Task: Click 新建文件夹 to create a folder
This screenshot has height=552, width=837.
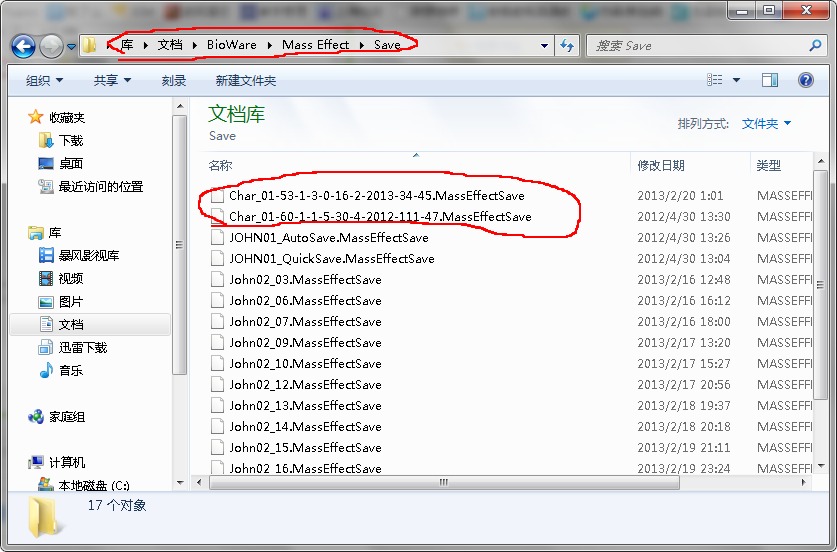Action: tap(246, 81)
